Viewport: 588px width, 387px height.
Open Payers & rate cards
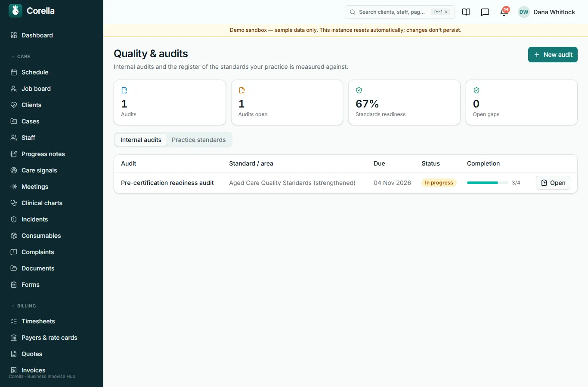click(52, 338)
